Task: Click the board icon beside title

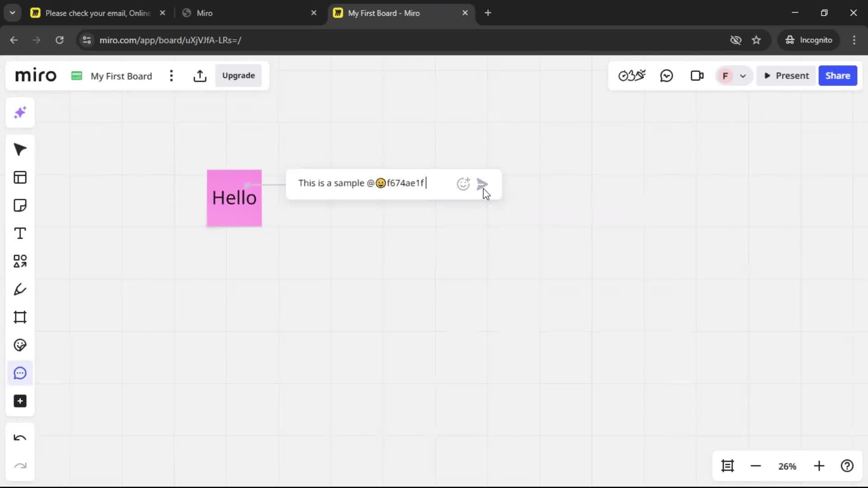Action: tap(76, 75)
